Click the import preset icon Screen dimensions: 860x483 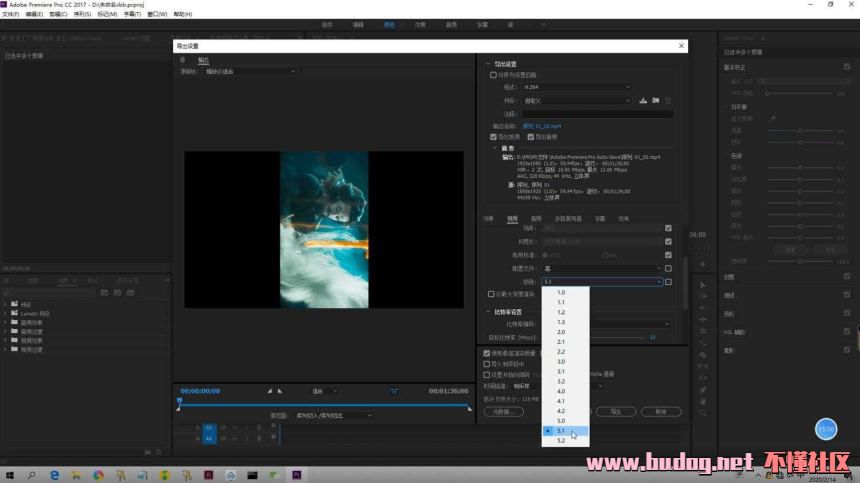[655, 101]
